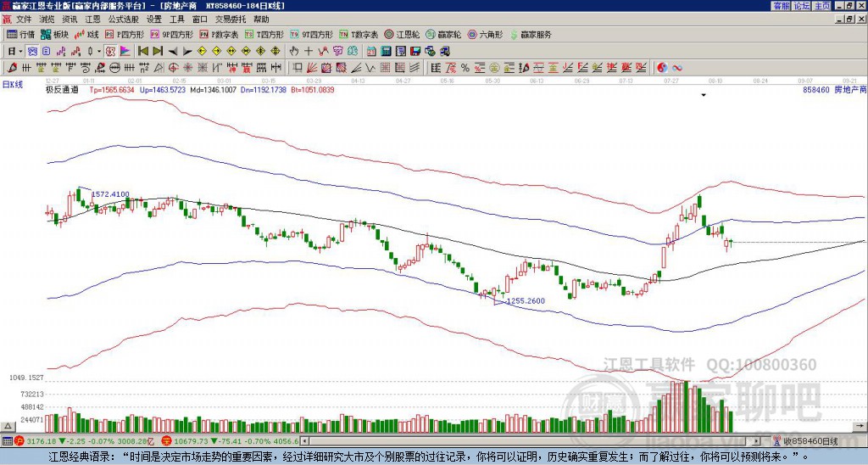Click the 行情 toolbar button
This screenshot has width=868, height=465.
click(x=21, y=34)
